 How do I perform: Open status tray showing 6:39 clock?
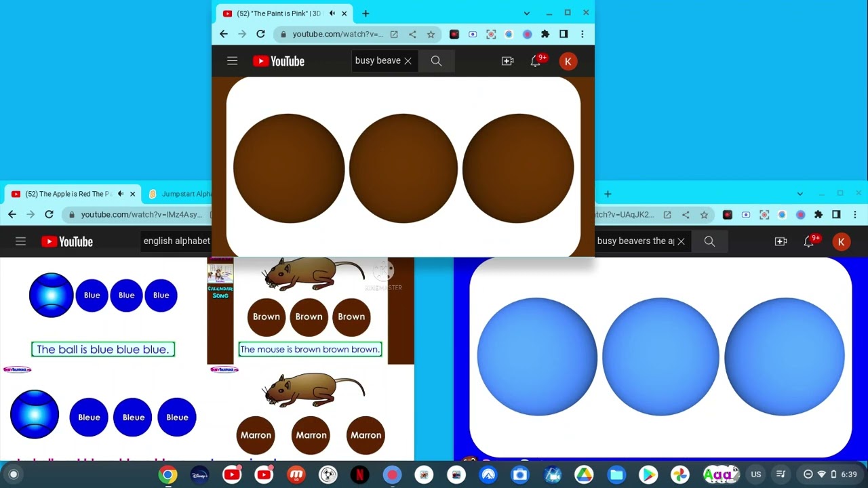pyautogui.click(x=829, y=474)
